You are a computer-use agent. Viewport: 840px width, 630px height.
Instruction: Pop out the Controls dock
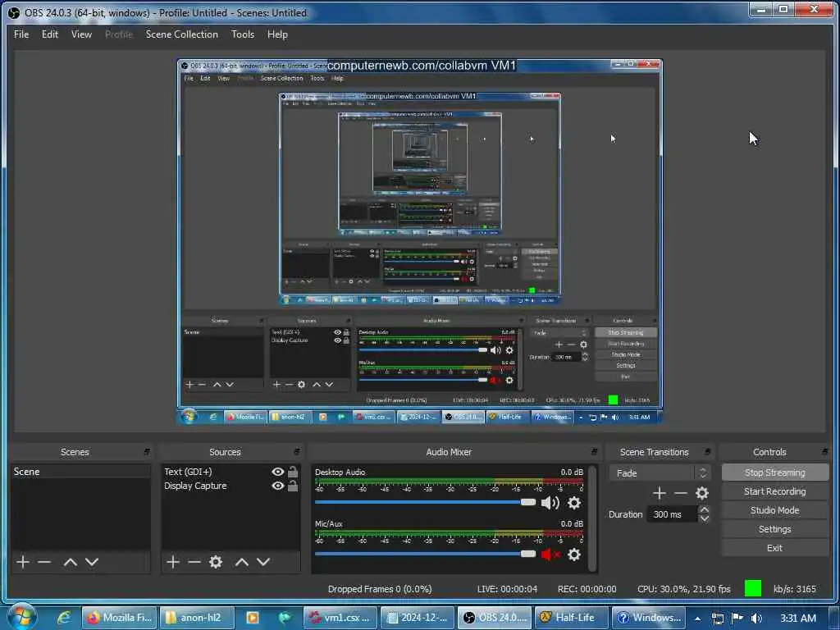click(825, 452)
